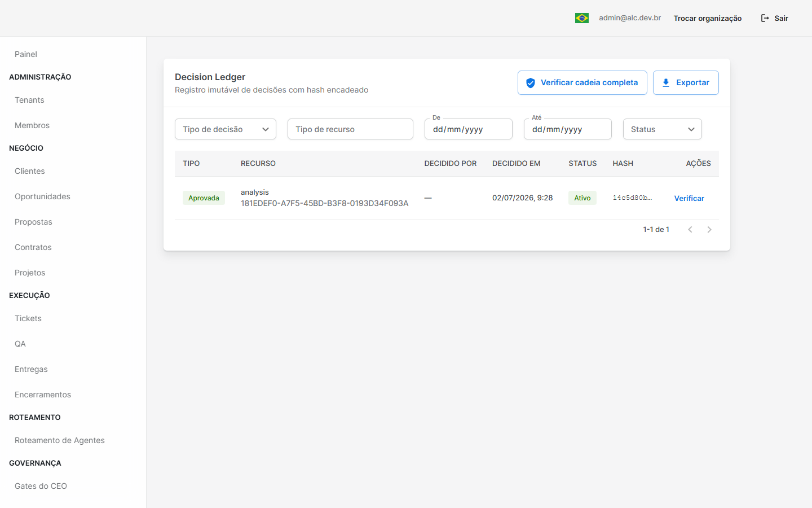The height and width of the screenshot is (508, 812).
Task: Click the EXECUÇÃO section header
Action: pos(29,295)
